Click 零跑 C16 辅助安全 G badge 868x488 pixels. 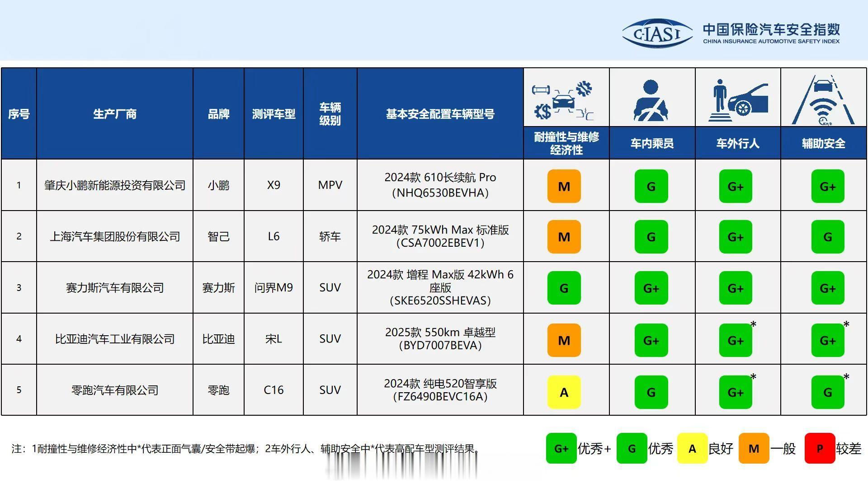828,392
